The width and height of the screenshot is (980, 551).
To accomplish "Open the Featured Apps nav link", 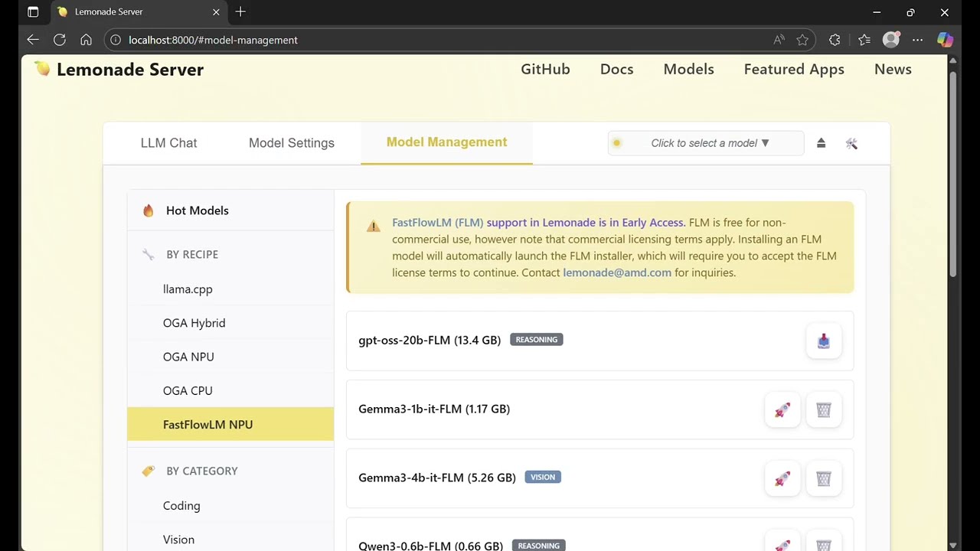I will point(794,69).
